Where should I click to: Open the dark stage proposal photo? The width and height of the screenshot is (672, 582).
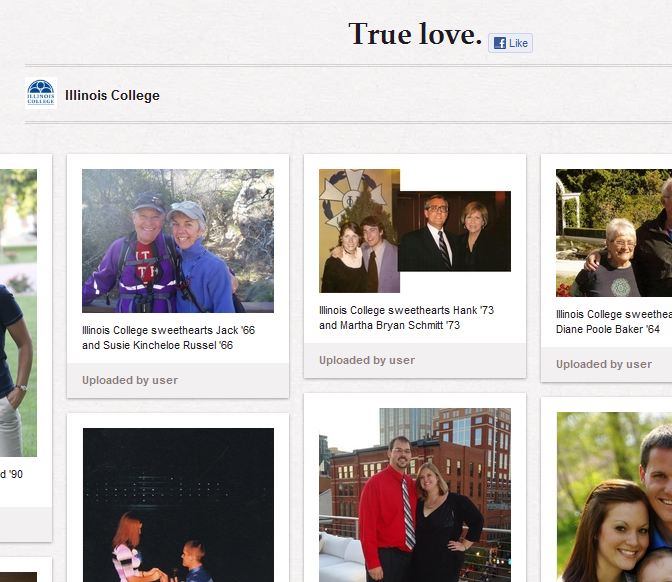click(178, 505)
